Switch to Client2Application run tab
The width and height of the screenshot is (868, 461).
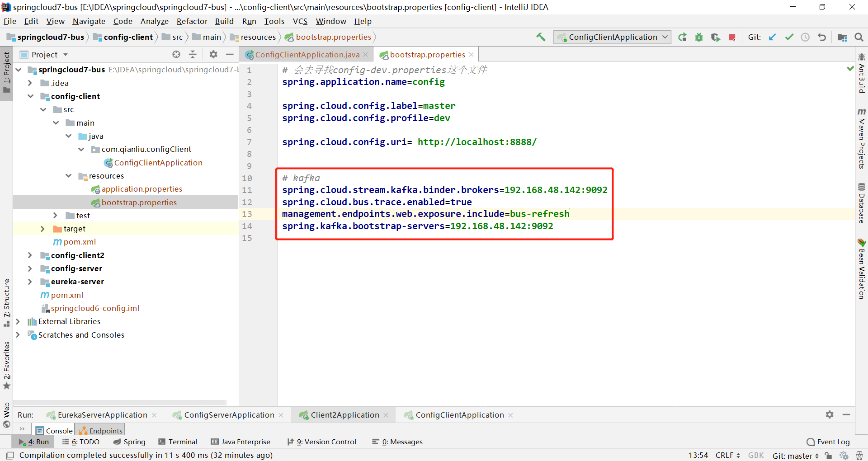[x=344, y=415]
